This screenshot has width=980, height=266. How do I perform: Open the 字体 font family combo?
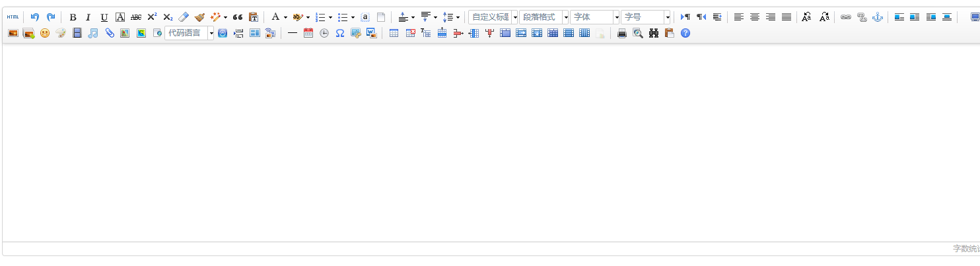(x=595, y=17)
